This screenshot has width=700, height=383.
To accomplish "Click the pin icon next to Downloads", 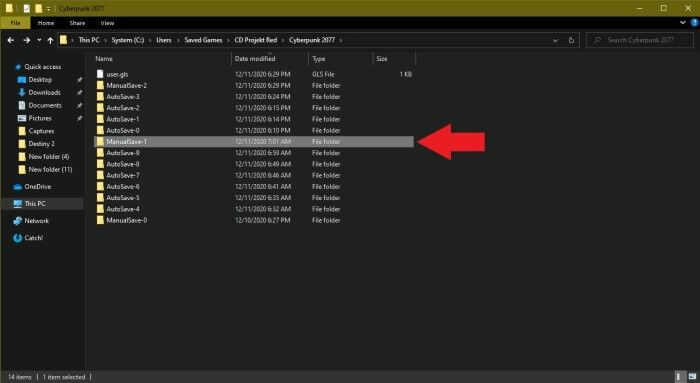I will click(79, 93).
